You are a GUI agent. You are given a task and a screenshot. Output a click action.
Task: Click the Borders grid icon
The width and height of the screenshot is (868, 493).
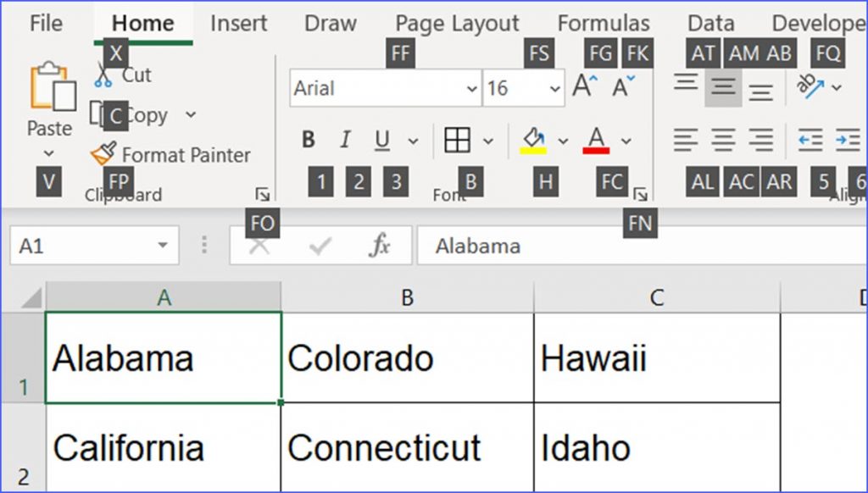click(457, 140)
